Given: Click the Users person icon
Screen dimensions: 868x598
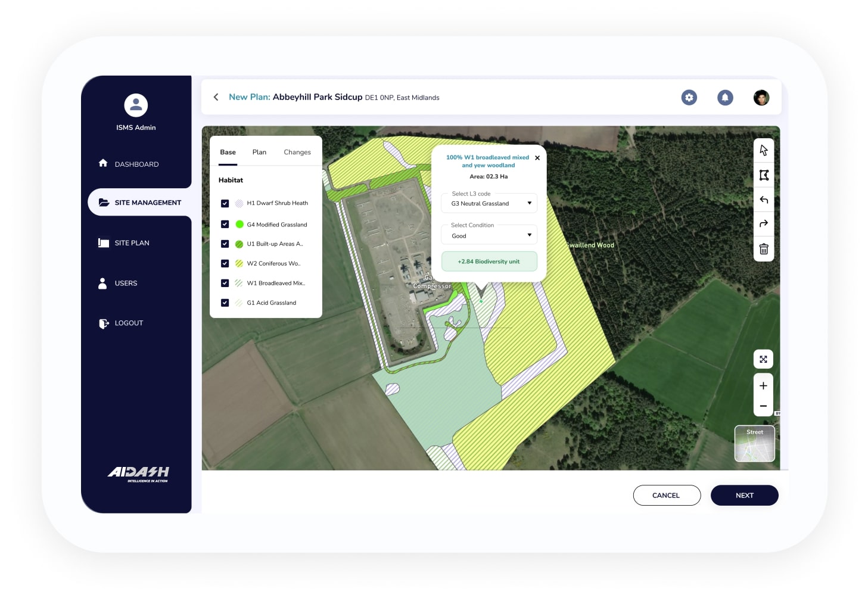Looking at the screenshot, I should point(102,283).
